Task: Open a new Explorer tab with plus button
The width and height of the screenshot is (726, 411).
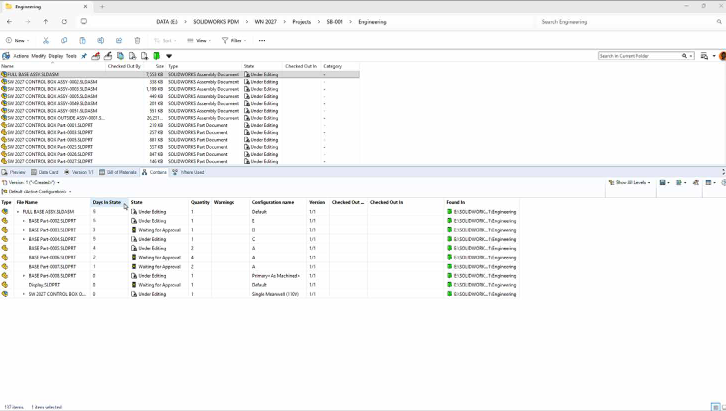Action: [x=102, y=6]
